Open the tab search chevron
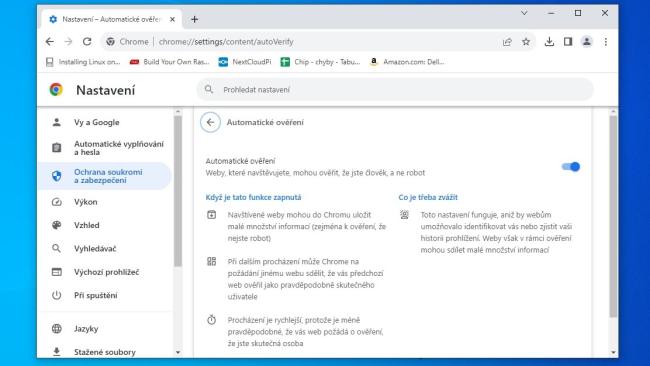Image resolution: width=650 pixels, height=366 pixels. tap(524, 13)
